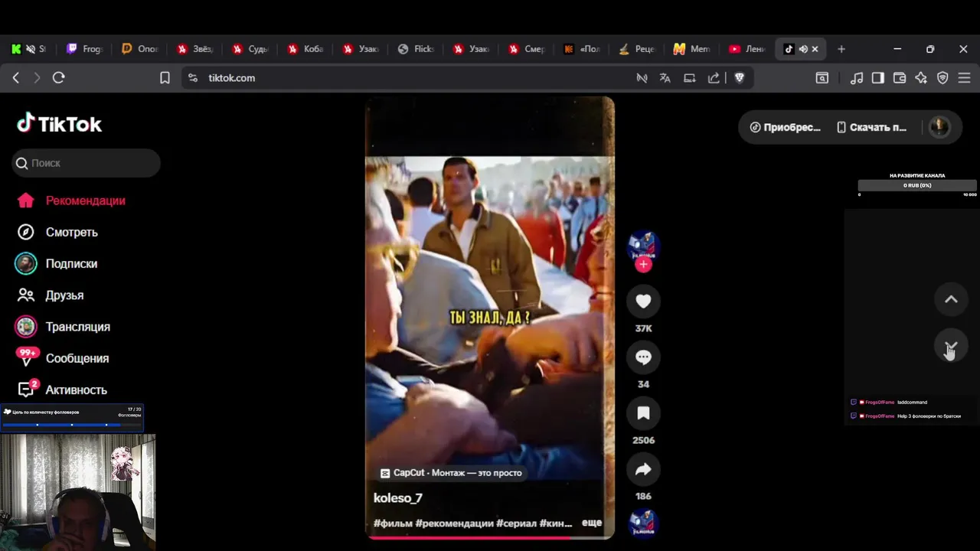Close the active TikTok tab
Viewport: 980px width, 551px height.
tap(815, 49)
